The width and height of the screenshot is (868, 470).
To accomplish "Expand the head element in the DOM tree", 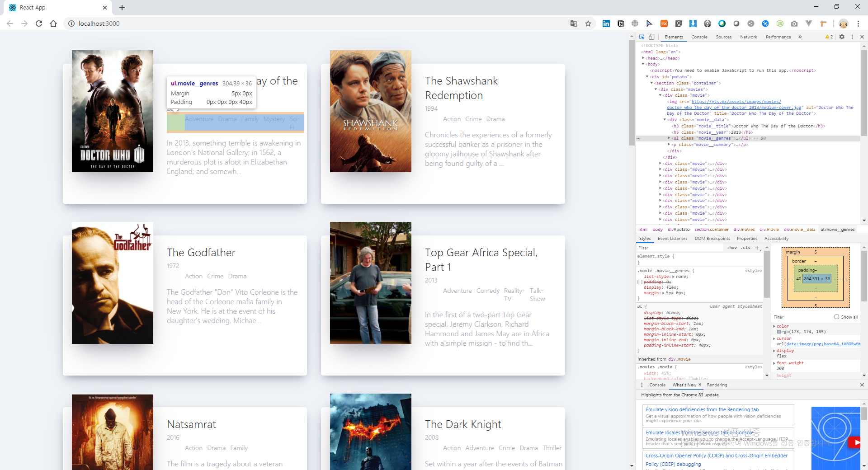I will click(x=643, y=58).
